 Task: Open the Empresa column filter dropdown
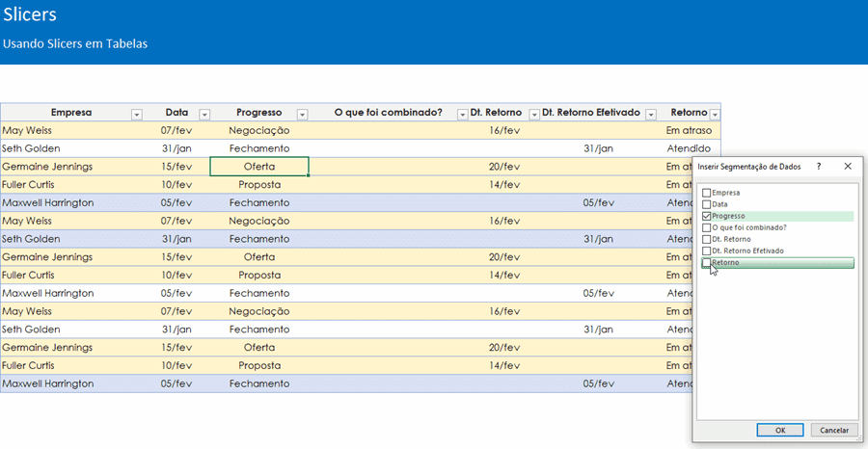tap(136, 114)
